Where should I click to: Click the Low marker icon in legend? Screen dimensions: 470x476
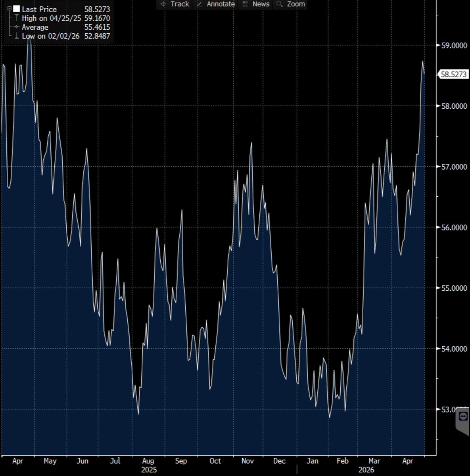point(16,36)
